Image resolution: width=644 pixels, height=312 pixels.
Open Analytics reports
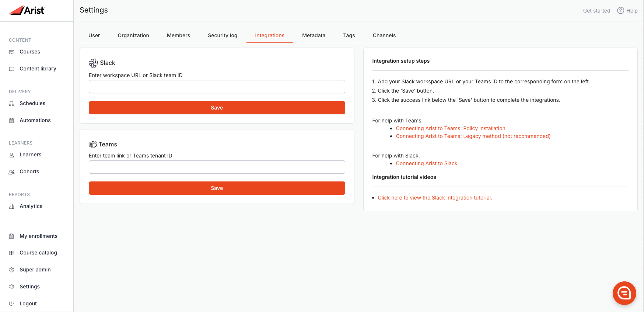(x=31, y=206)
